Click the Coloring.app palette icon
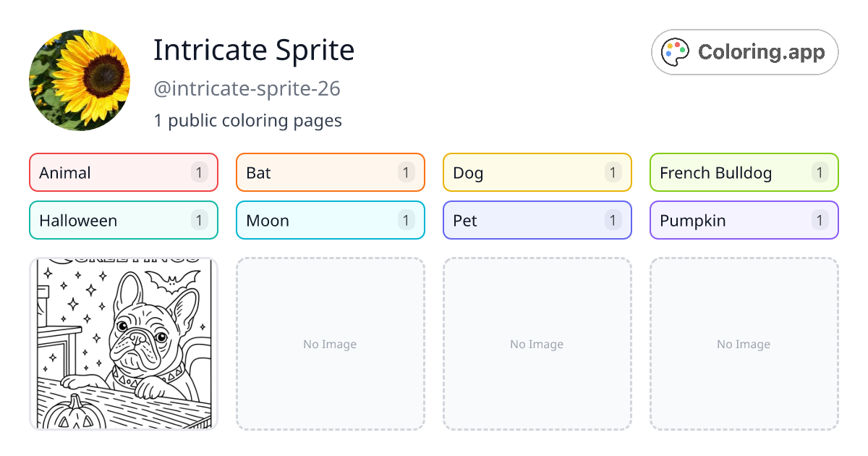The height and width of the screenshot is (456, 868). click(675, 51)
